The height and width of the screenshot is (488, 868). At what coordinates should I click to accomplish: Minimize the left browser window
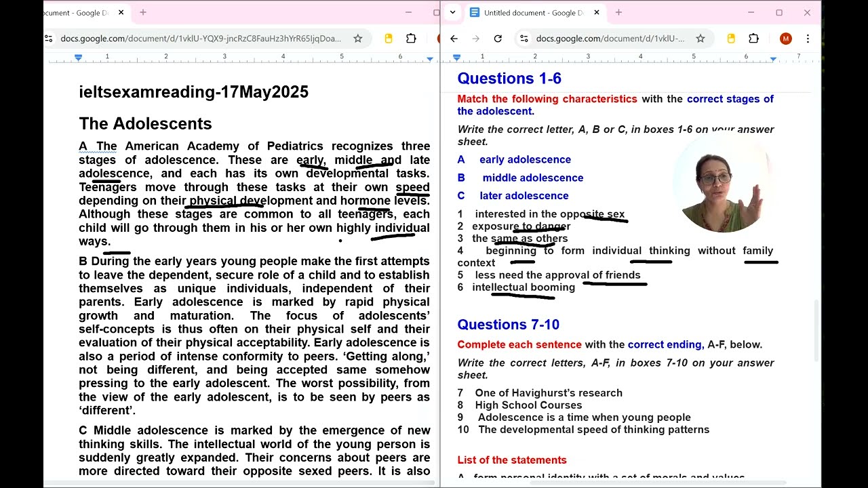pyautogui.click(x=408, y=12)
